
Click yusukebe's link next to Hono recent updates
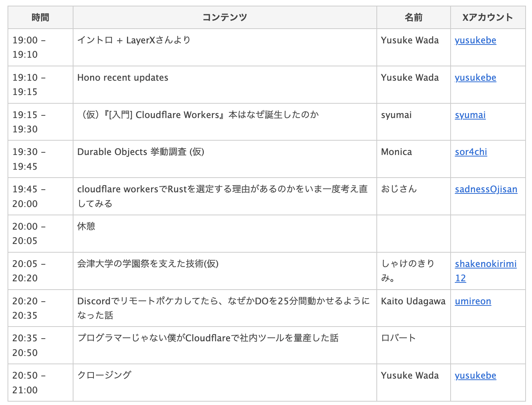pyautogui.click(x=475, y=77)
